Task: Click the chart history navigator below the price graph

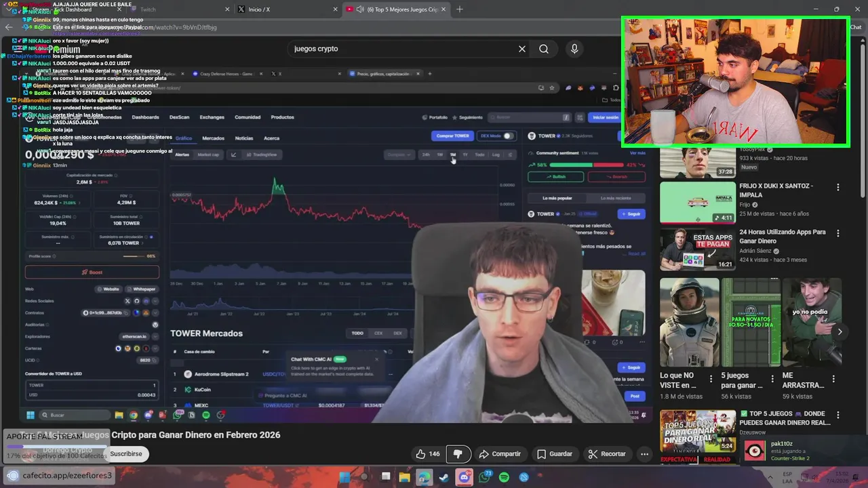Action: tap(292, 304)
